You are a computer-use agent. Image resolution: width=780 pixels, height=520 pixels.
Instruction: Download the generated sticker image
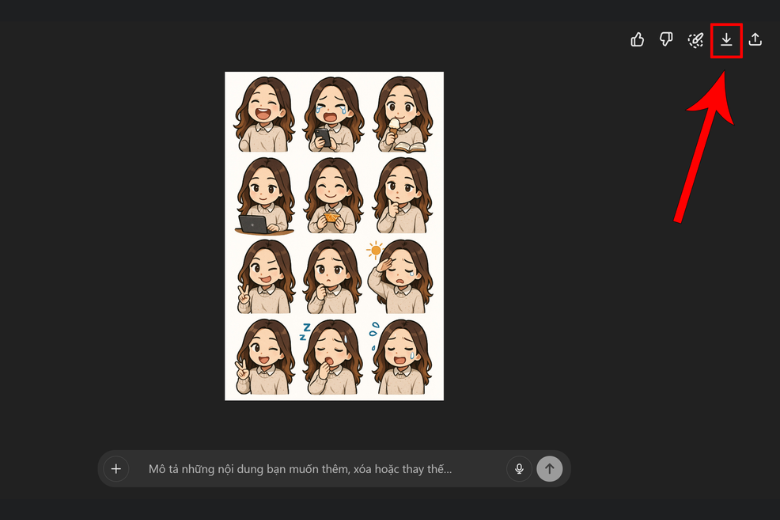[726, 40]
